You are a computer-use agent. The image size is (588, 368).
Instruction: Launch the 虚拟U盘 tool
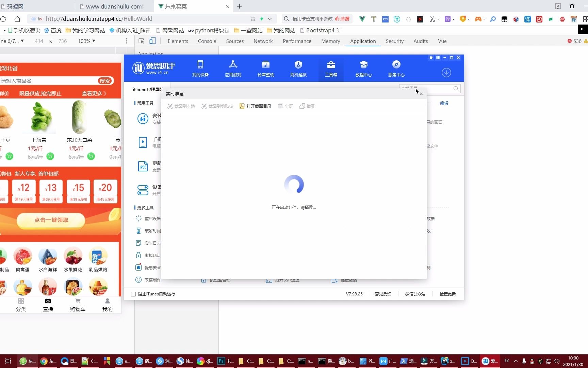coord(152,255)
